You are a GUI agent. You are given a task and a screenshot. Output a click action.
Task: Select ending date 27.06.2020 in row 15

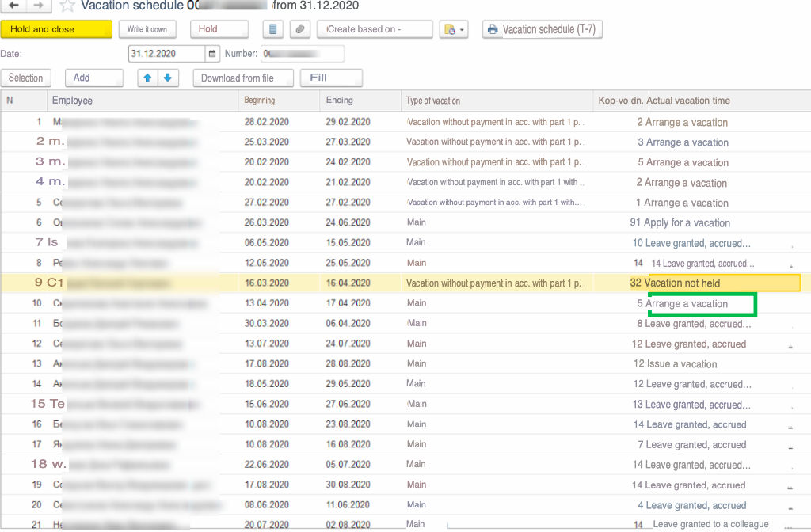click(348, 404)
